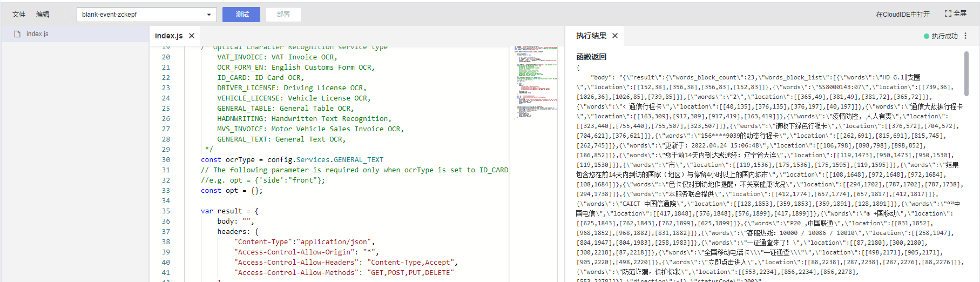Open the 文件 menu
The image size is (980, 282).
19,15
